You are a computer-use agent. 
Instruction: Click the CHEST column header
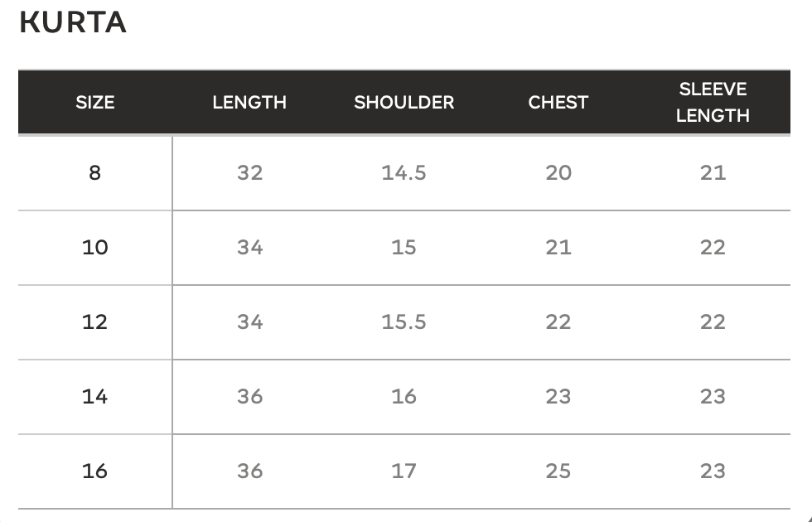tap(558, 102)
